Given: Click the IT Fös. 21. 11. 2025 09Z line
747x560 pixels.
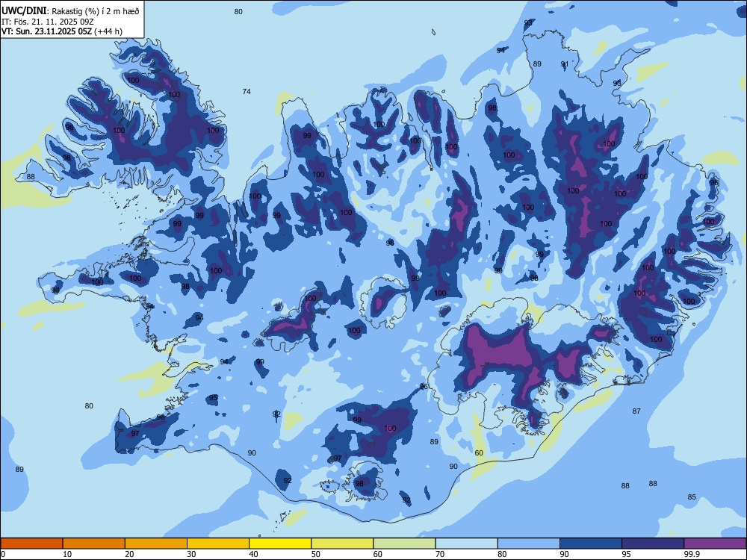Looking at the screenshot, I should click(48, 22).
